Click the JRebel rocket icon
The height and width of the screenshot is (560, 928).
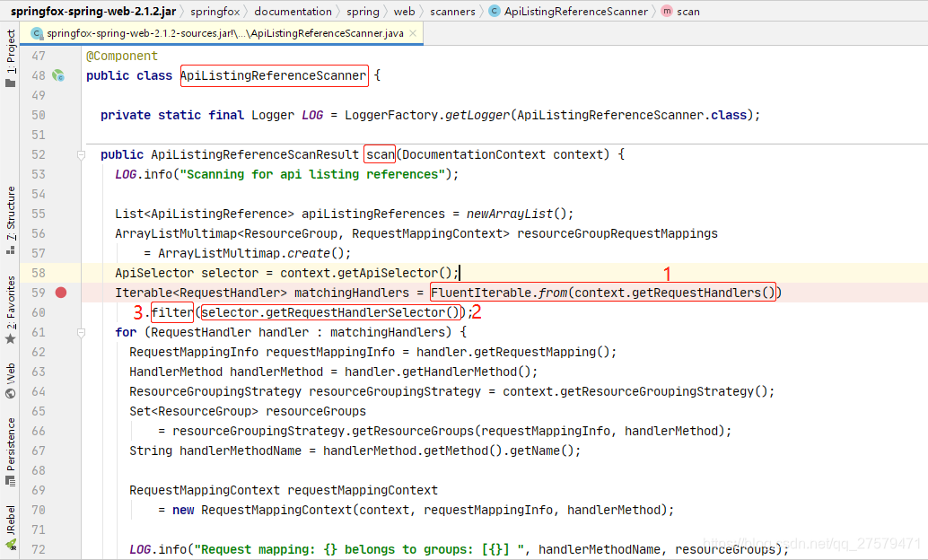(x=11, y=545)
